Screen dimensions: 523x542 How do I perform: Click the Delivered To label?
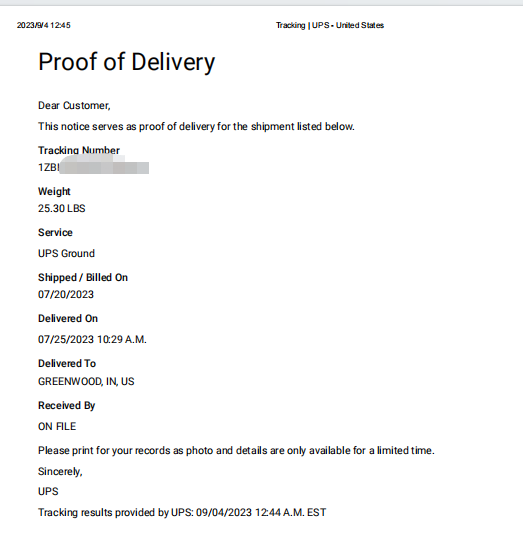coord(67,364)
